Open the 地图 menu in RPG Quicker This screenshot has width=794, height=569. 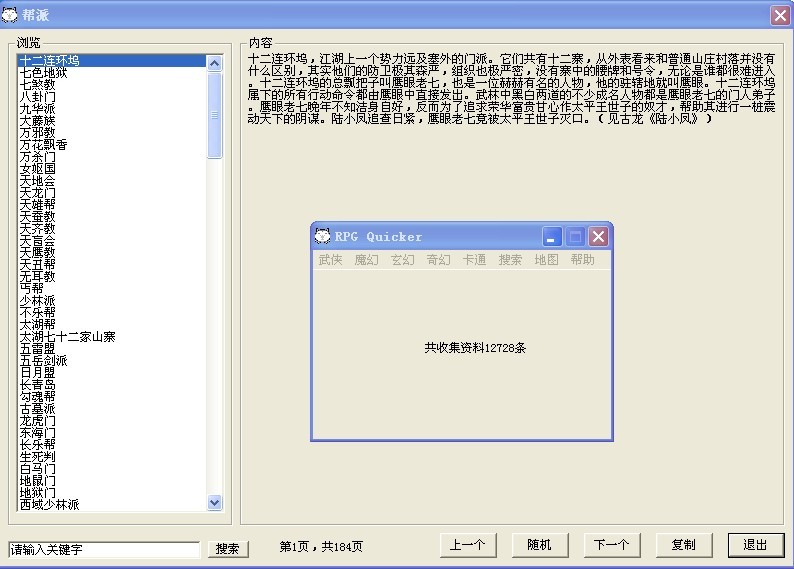546,260
